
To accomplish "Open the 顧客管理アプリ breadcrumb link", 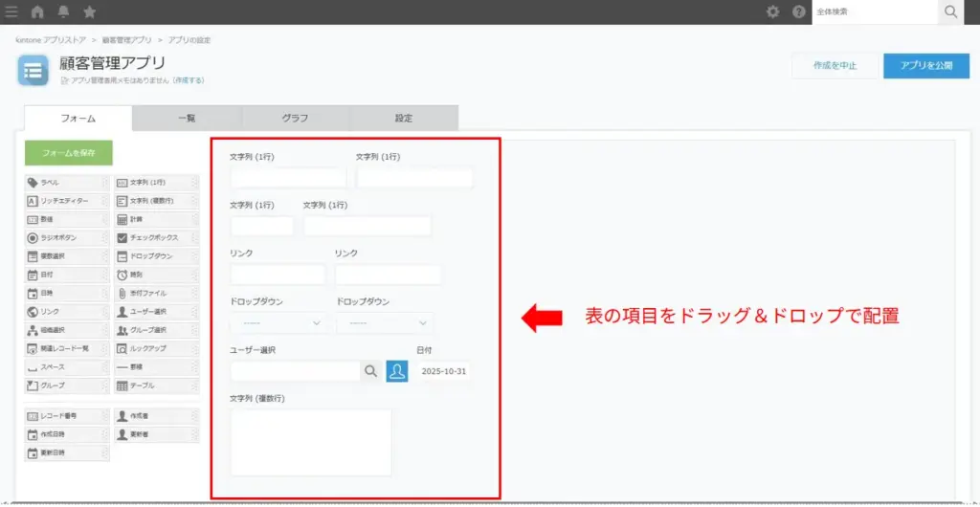I will (127, 40).
